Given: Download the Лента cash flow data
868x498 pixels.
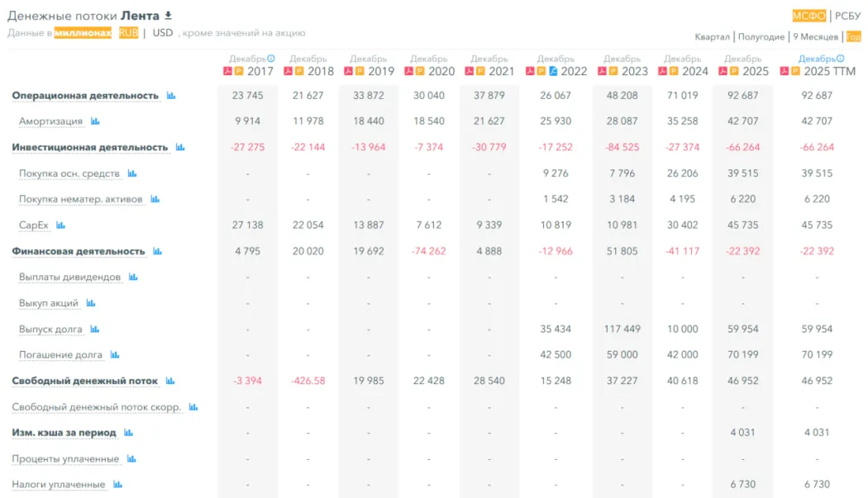Looking at the screenshot, I should click(169, 16).
